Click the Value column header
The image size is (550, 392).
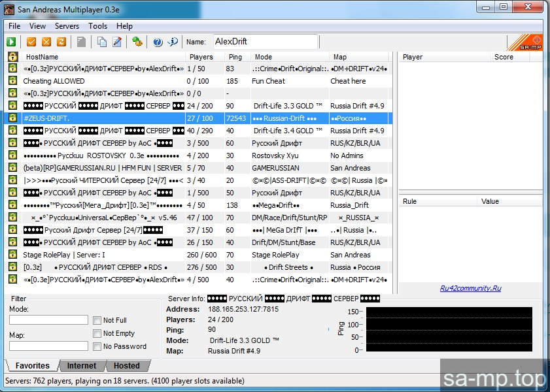pos(509,201)
